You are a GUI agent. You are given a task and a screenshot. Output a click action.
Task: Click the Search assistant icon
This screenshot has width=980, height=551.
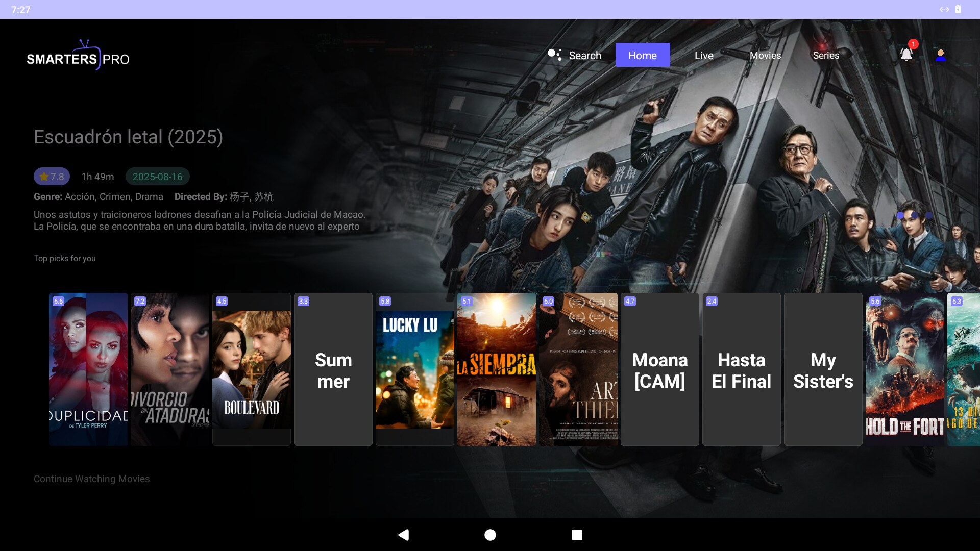point(554,55)
